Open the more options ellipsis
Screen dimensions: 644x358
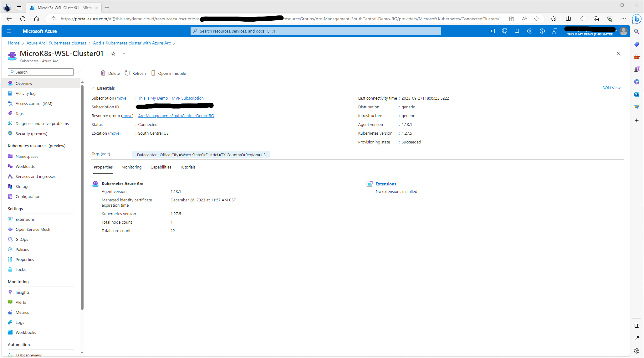tap(123, 54)
